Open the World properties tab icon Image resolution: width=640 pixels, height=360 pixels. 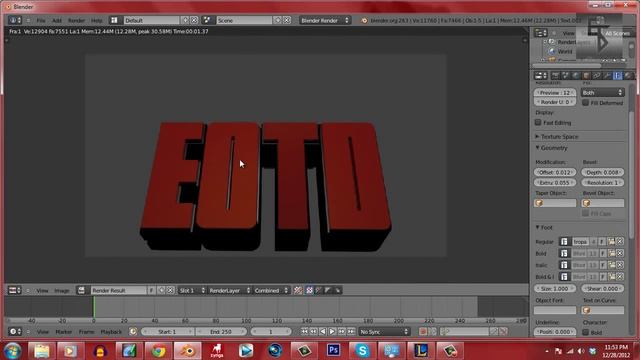point(576,76)
